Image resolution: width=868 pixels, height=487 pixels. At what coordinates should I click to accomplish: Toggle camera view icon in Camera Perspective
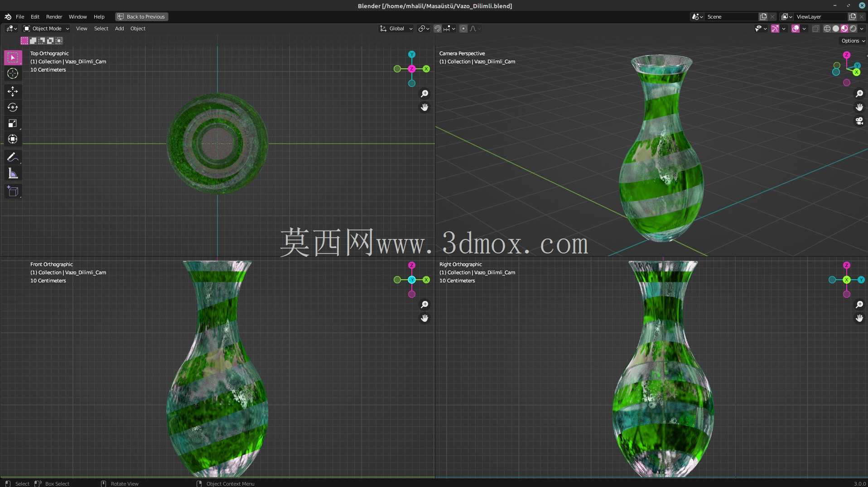coord(859,121)
